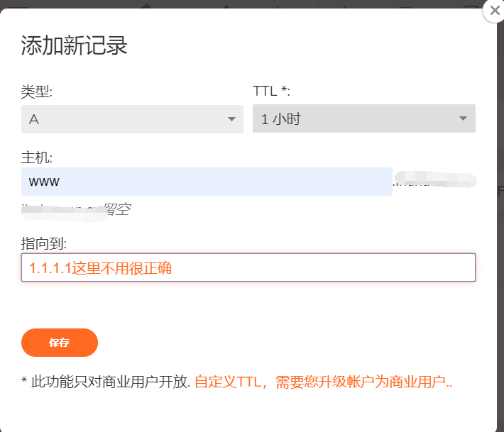
Task: Click the arrow on the 类型 combo box
Action: pos(231,119)
